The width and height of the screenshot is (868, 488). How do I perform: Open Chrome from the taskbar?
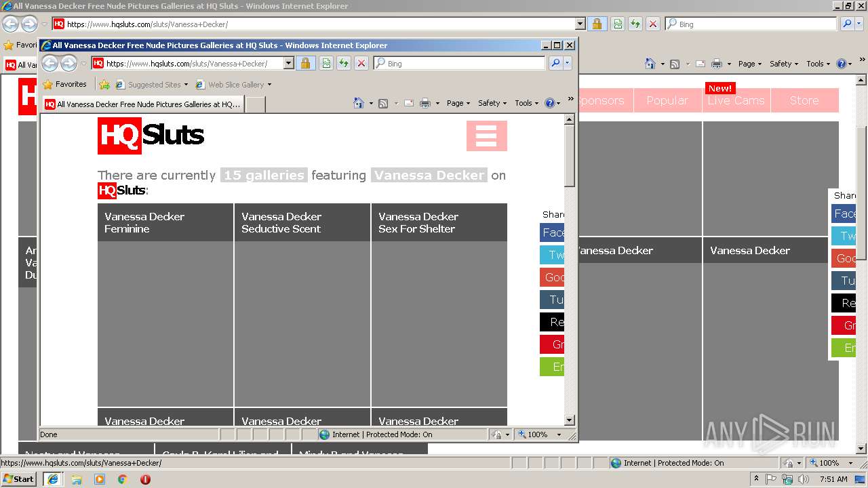pyautogui.click(x=123, y=479)
